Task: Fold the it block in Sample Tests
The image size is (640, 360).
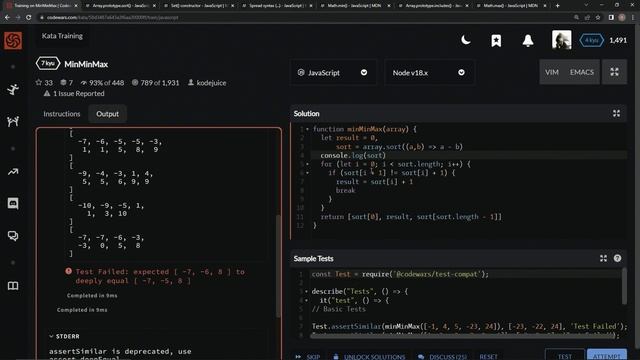Action: click(306, 300)
